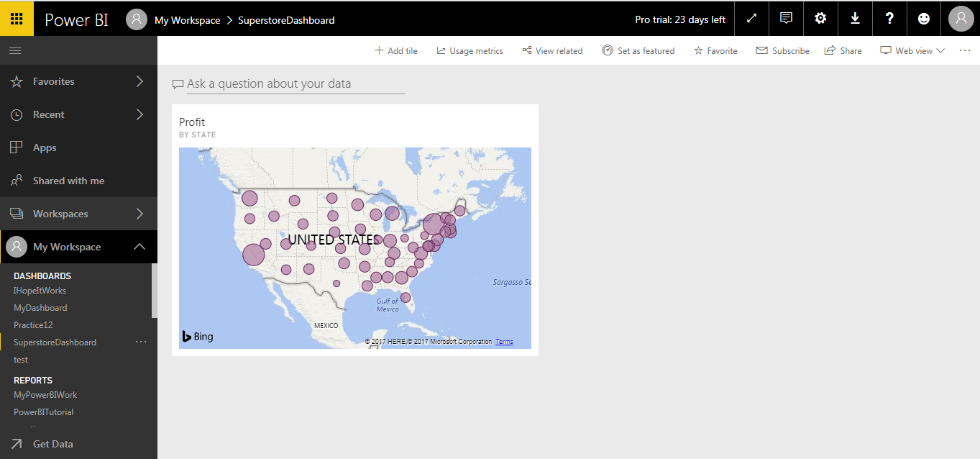The image size is (980, 459).
Task: Click the DASHBOARDS section header
Action: (x=42, y=276)
